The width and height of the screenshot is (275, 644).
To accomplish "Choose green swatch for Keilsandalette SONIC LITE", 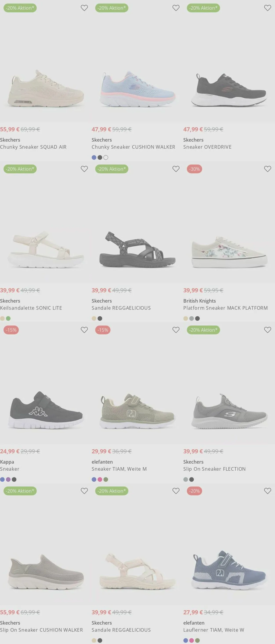I will coord(8,319).
